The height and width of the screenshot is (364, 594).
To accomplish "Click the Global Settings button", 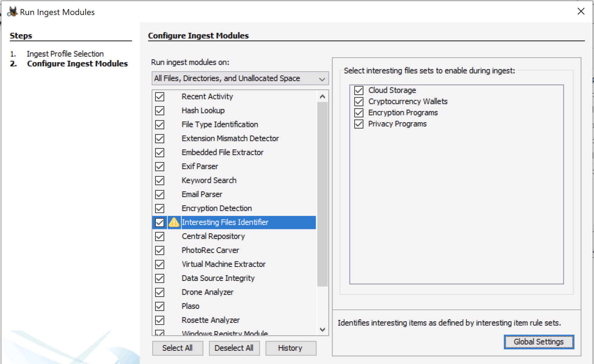I will click(538, 342).
